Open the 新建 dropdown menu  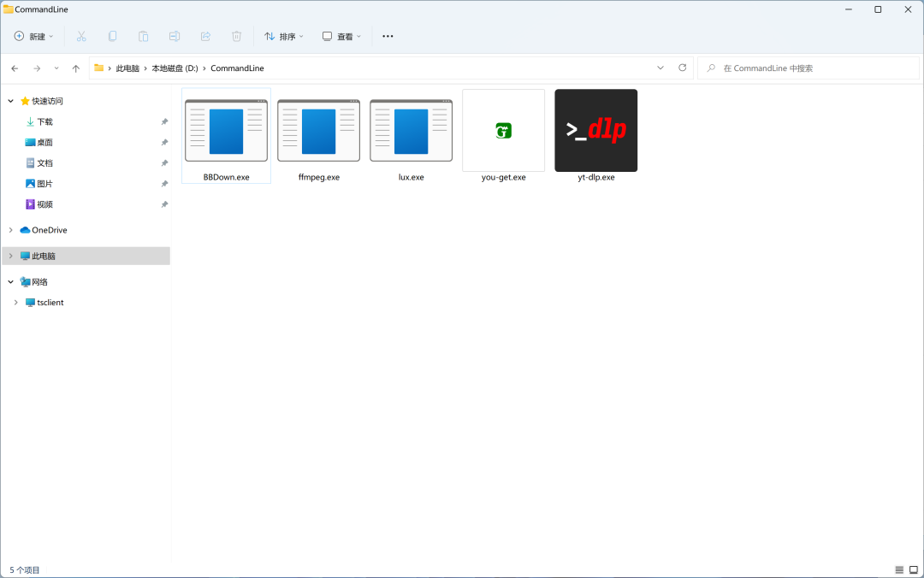(x=33, y=37)
